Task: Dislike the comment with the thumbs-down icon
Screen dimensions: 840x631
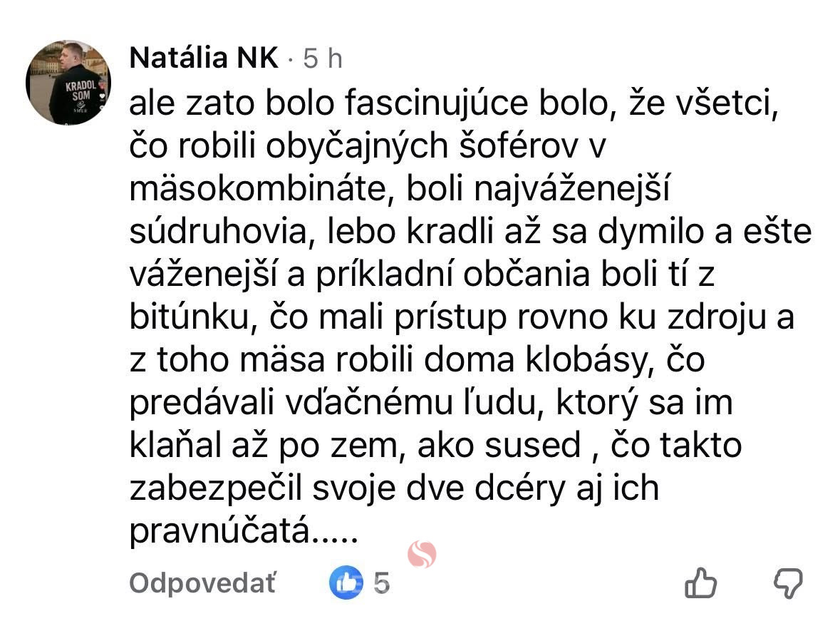Action: click(788, 583)
